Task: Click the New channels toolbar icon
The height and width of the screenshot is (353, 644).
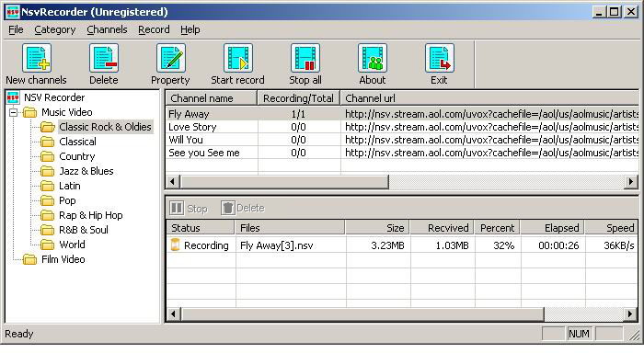Action: (x=37, y=58)
